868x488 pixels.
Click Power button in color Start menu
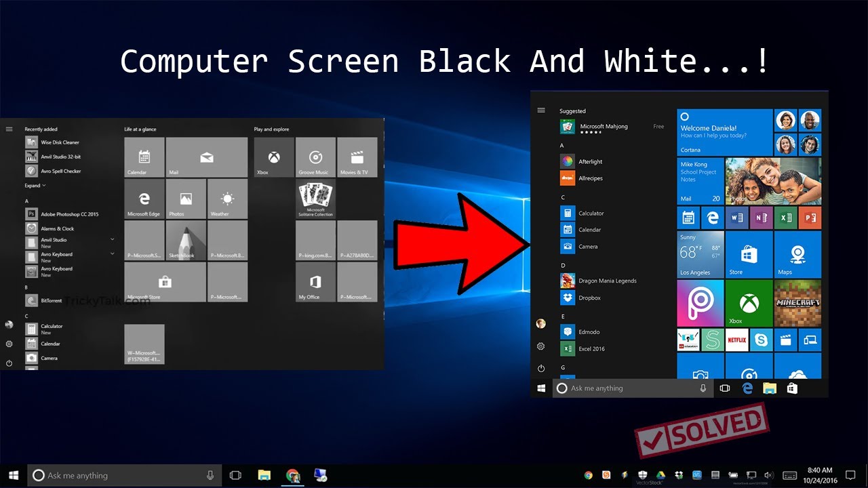click(x=540, y=369)
